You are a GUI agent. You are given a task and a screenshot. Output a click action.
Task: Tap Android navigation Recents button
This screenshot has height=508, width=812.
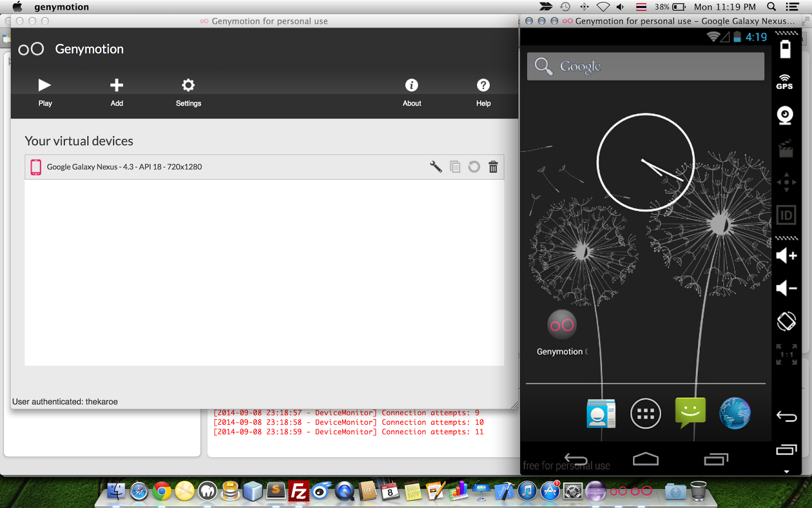(x=716, y=459)
